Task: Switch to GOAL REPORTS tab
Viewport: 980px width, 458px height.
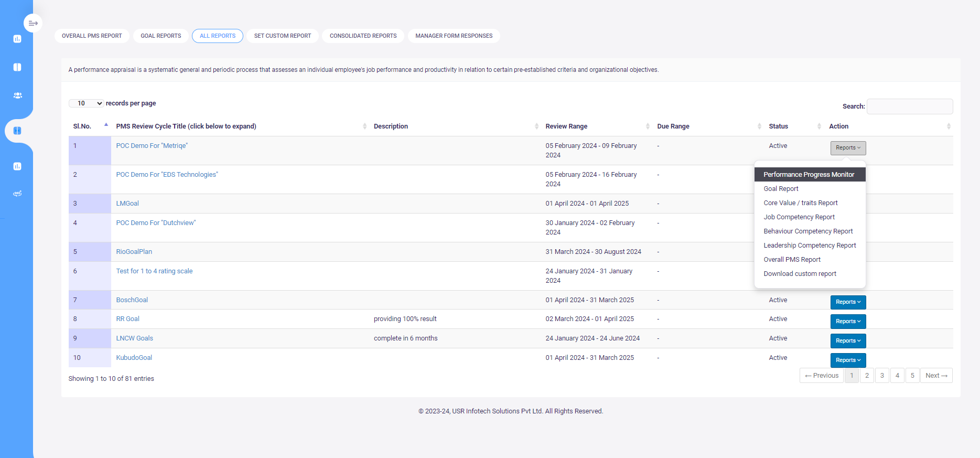Action: (x=161, y=36)
